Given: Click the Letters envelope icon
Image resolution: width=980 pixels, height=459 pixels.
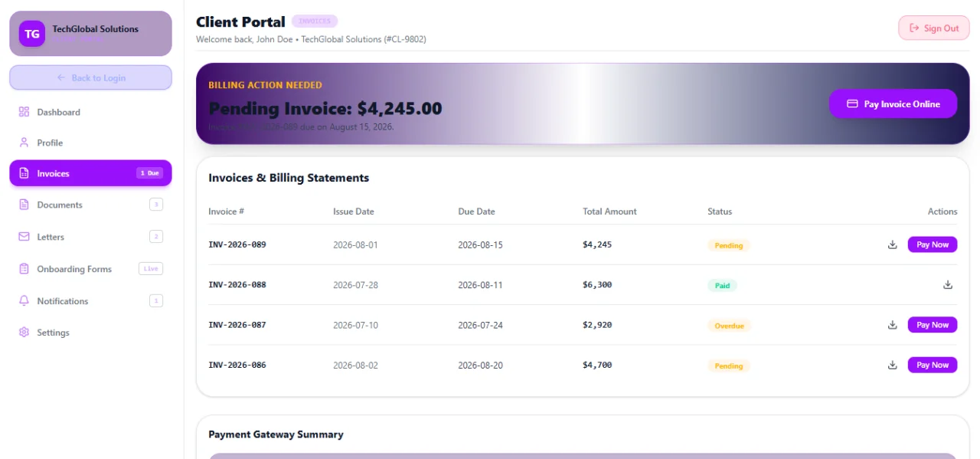Looking at the screenshot, I should tap(24, 237).
